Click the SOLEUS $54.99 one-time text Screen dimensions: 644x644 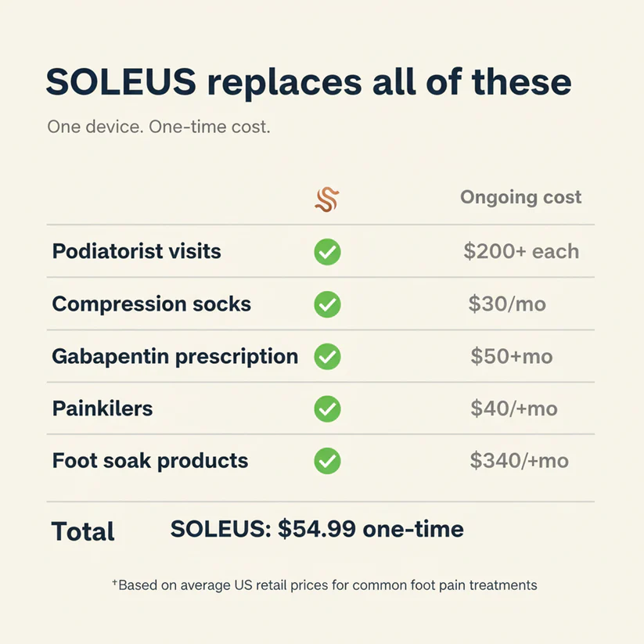[317, 529]
